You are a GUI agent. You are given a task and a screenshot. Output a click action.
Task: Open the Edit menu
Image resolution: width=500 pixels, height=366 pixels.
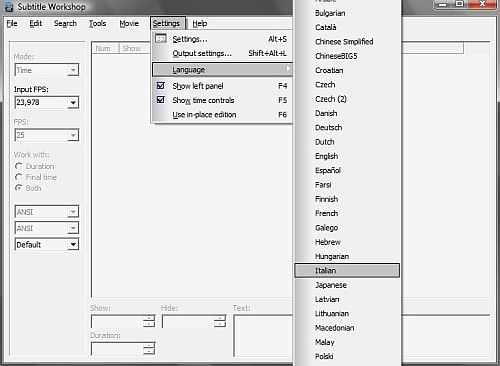click(x=36, y=23)
